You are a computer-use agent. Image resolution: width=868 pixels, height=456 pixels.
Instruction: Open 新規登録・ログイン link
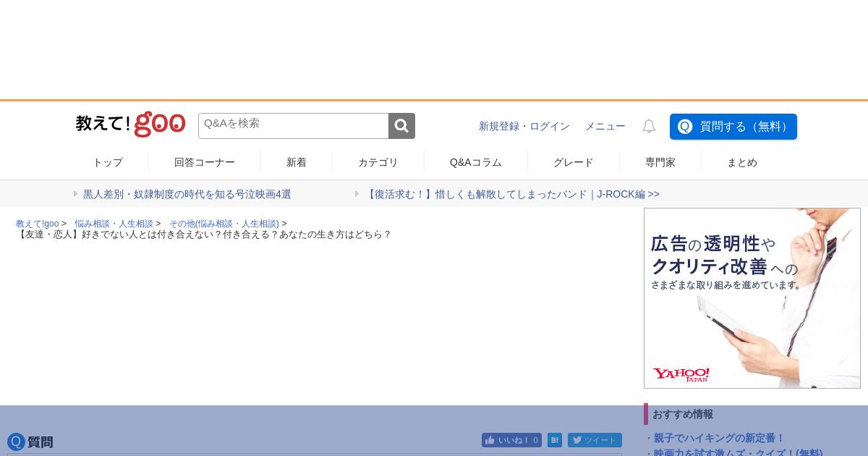[x=524, y=126]
